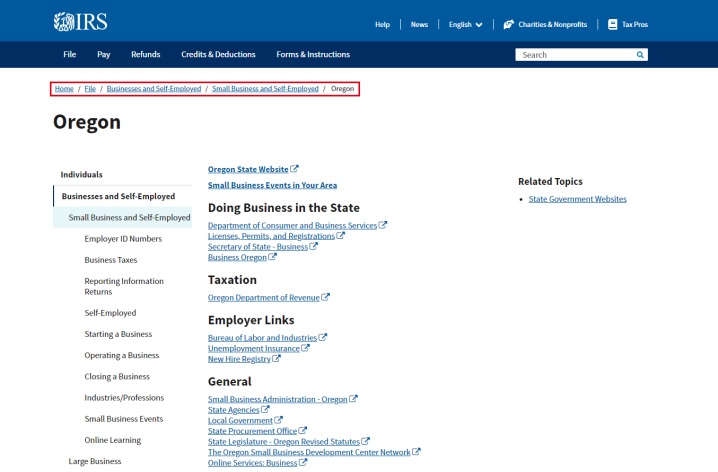Open Online Learning in sidebar
The width and height of the screenshot is (718, 472).
tap(113, 440)
